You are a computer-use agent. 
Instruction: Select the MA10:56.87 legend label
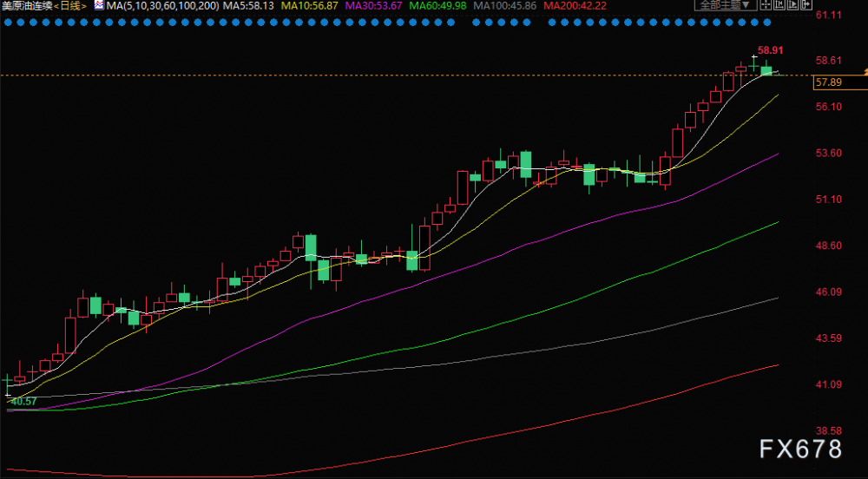point(310,6)
